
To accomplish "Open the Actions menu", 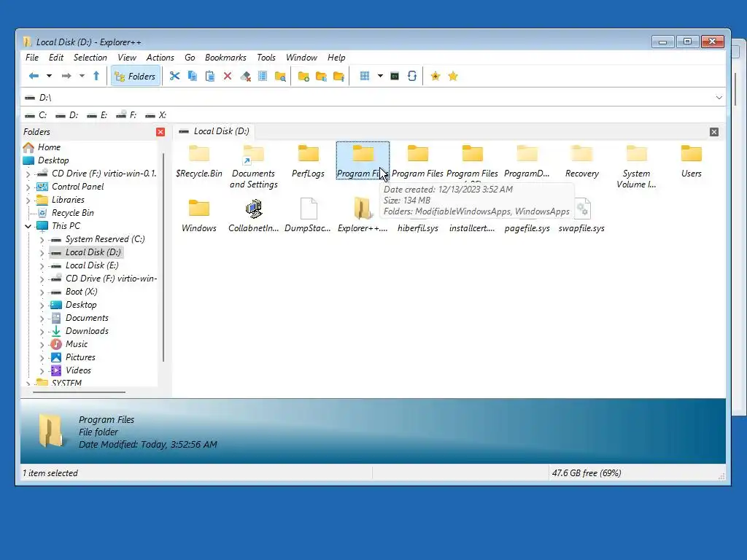I will point(160,57).
